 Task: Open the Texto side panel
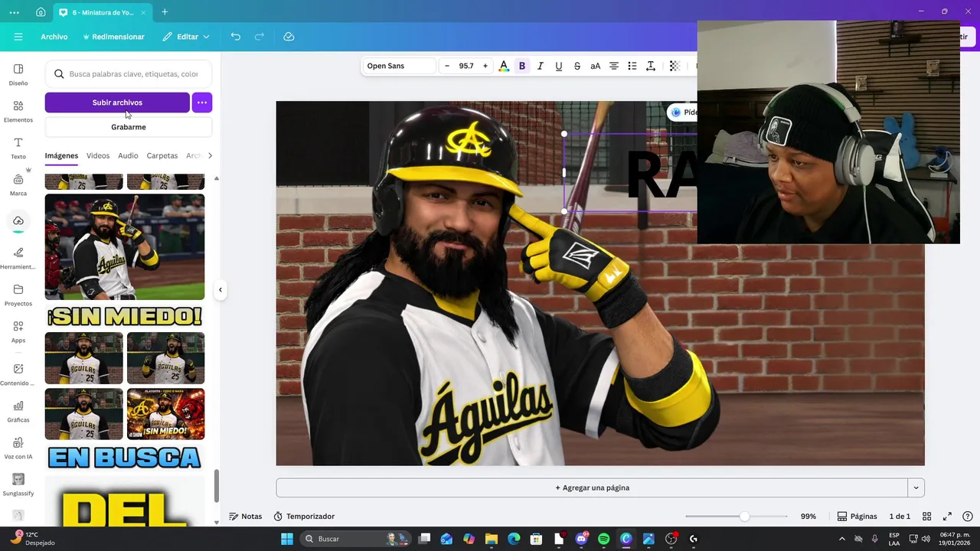coord(18,148)
